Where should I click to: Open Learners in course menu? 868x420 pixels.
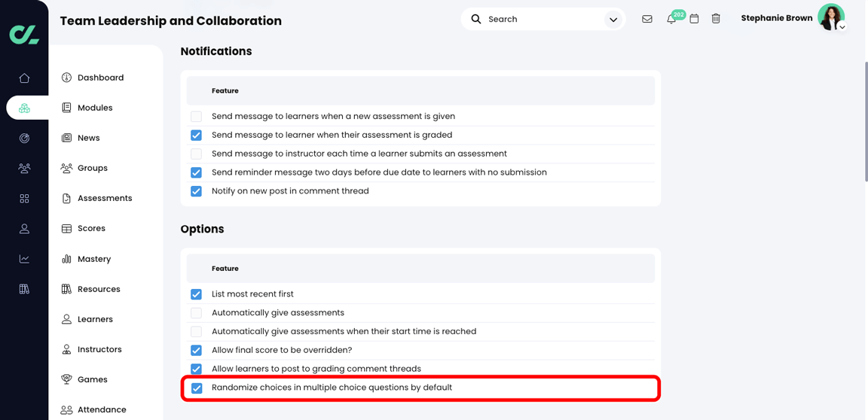tap(95, 319)
